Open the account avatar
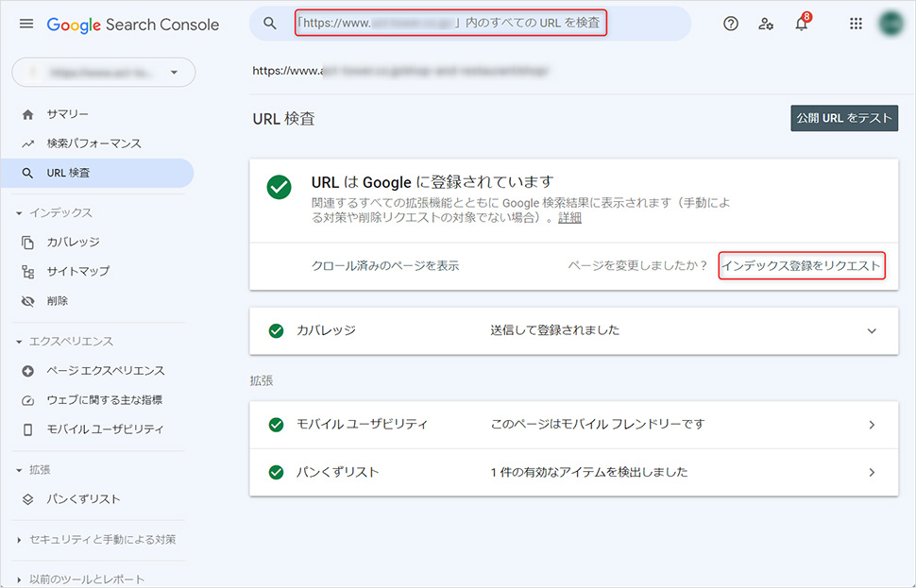 coord(891,24)
